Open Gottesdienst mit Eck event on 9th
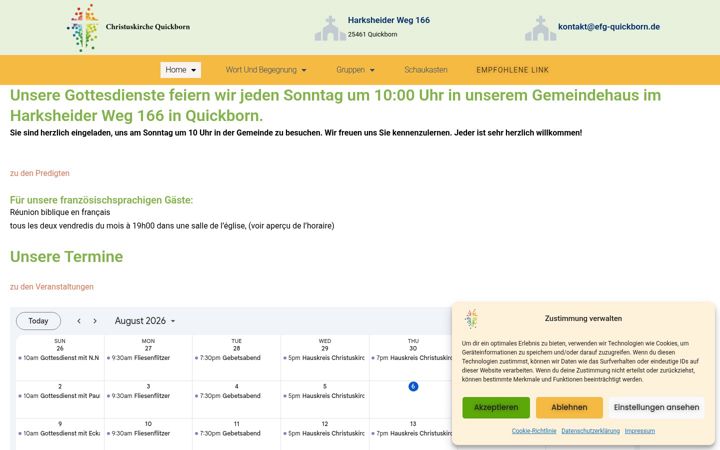 pos(59,433)
